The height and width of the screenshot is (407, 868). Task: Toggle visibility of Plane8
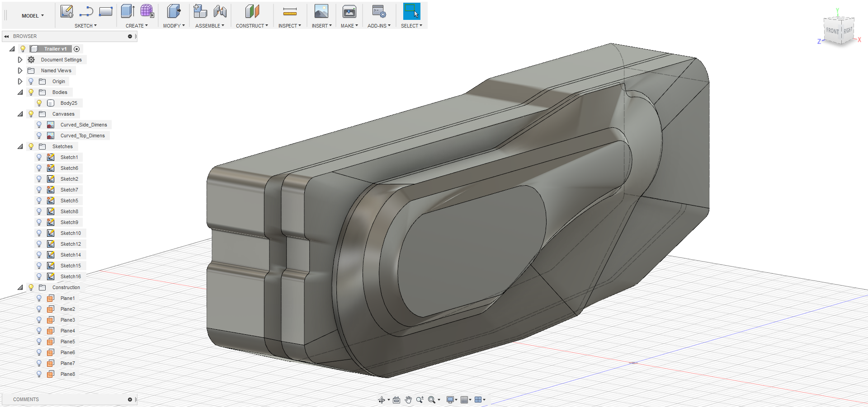click(x=39, y=374)
